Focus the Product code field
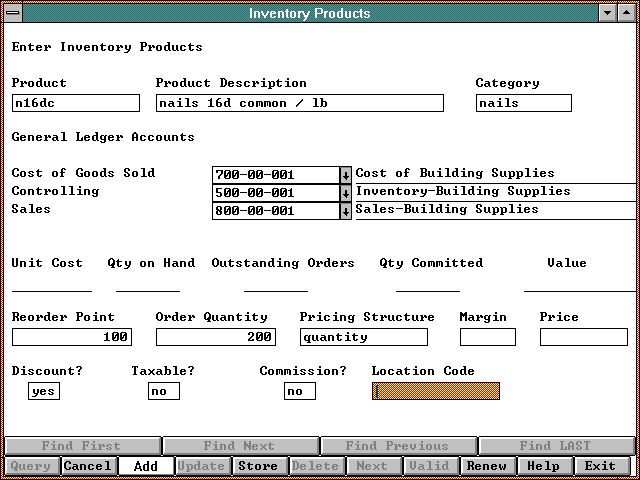The height and width of the screenshot is (480, 640). pyautogui.click(x=76, y=103)
